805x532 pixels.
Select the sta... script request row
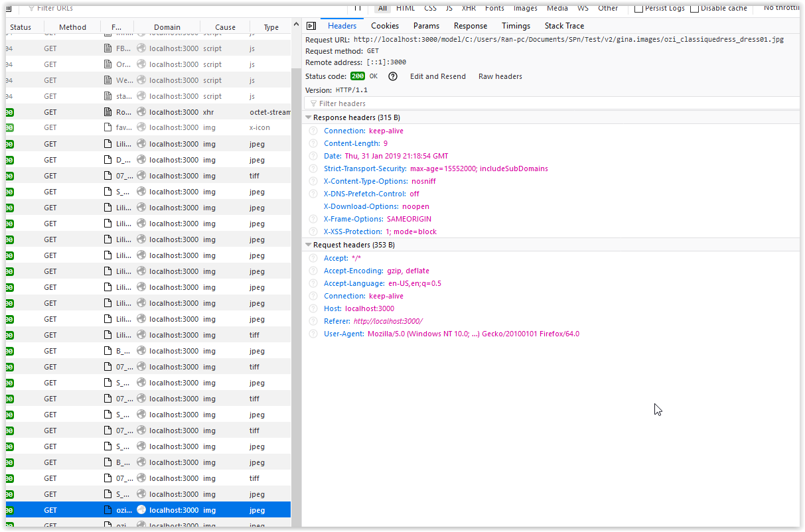[x=148, y=96]
